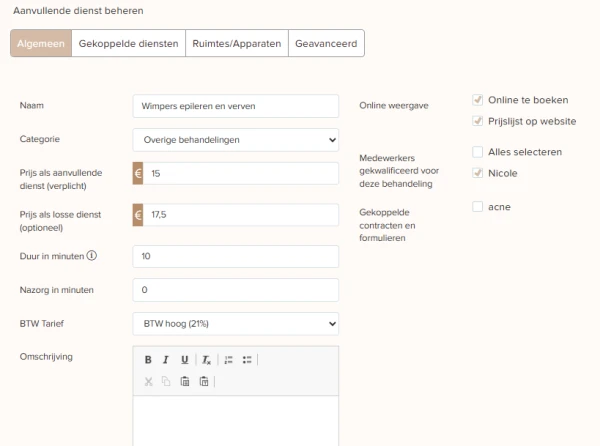The height and width of the screenshot is (446, 600).
Task: Click the copy icon in editor toolbar
Action: (x=166, y=381)
